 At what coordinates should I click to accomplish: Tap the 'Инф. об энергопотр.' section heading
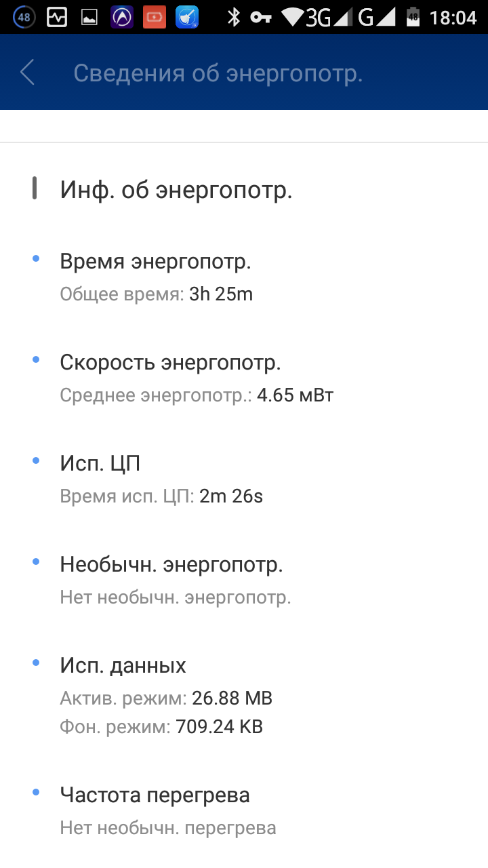pyautogui.click(x=176, y=190)
